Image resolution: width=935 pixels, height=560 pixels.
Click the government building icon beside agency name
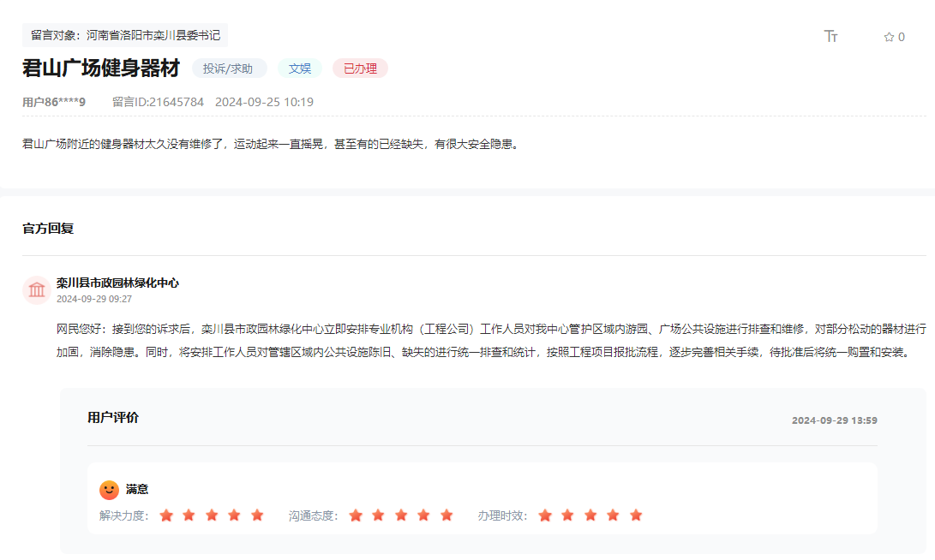coord(36,290)
